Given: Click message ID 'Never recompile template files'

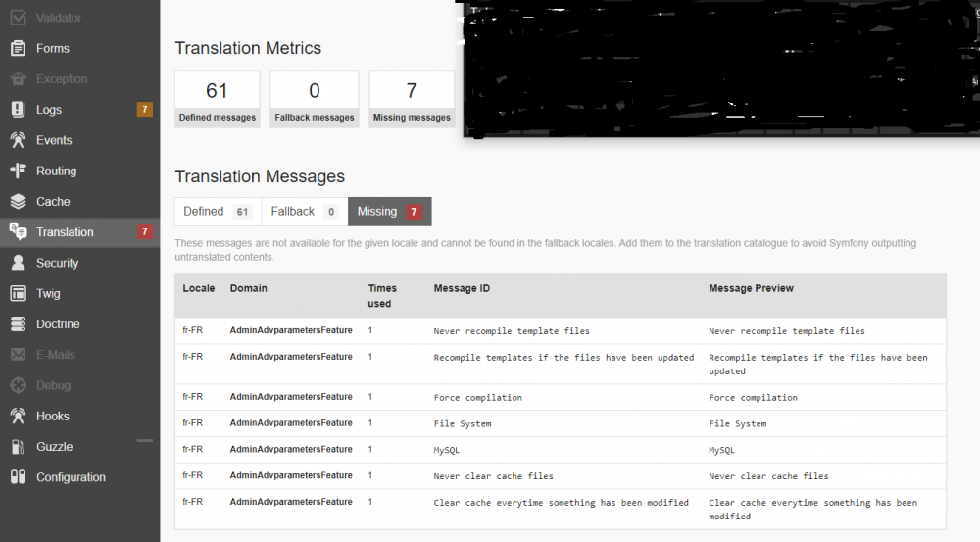Looking at the screenshot, I should coord(512,330).
